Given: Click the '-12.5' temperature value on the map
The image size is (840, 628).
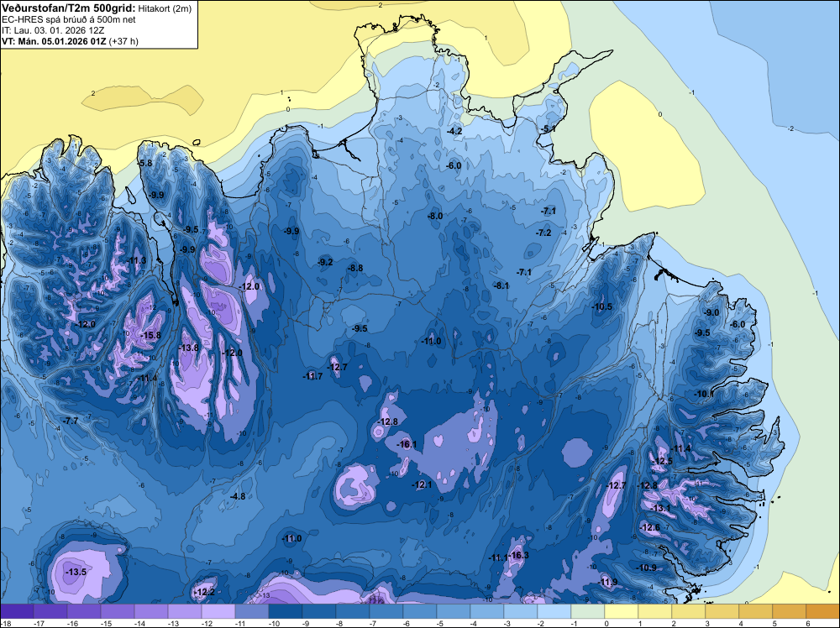Looking at the screenshot, I should pos(662,461).
